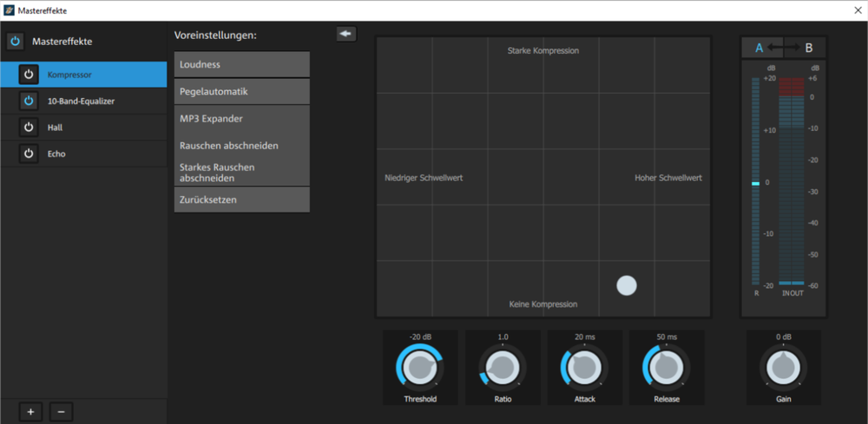
Task: Turn on the Hall effect power icon
Action: 29,127
